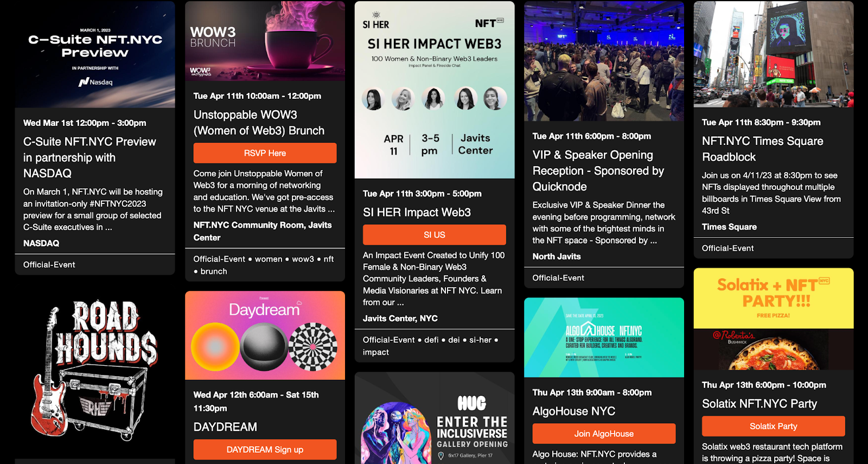Select the women tag on WOW3 card
868x464 pixels.
269,259
